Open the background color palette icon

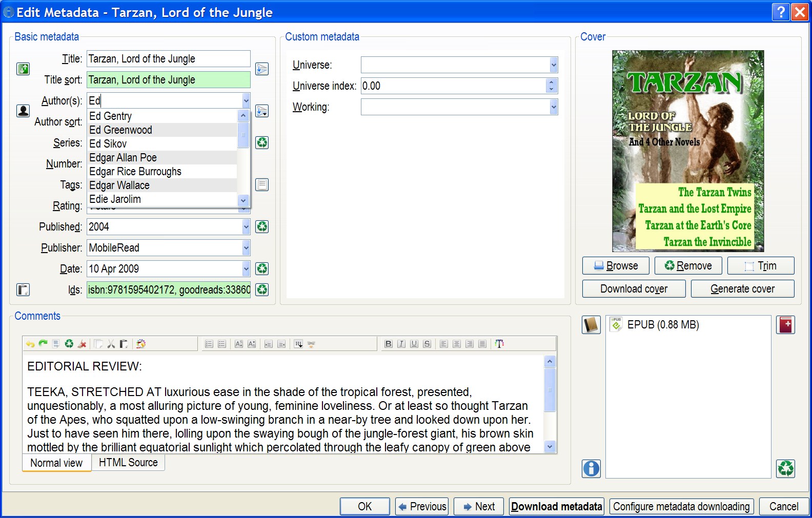point(141,344)
